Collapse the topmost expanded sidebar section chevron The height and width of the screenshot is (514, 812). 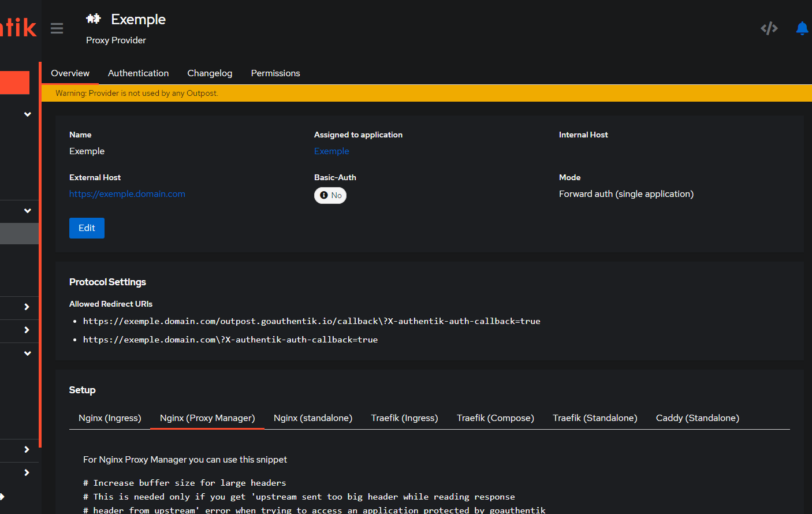(x=27, y=114)
